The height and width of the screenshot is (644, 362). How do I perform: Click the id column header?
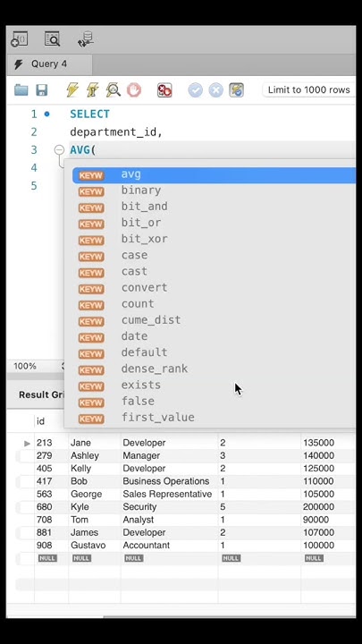(40, 421)
